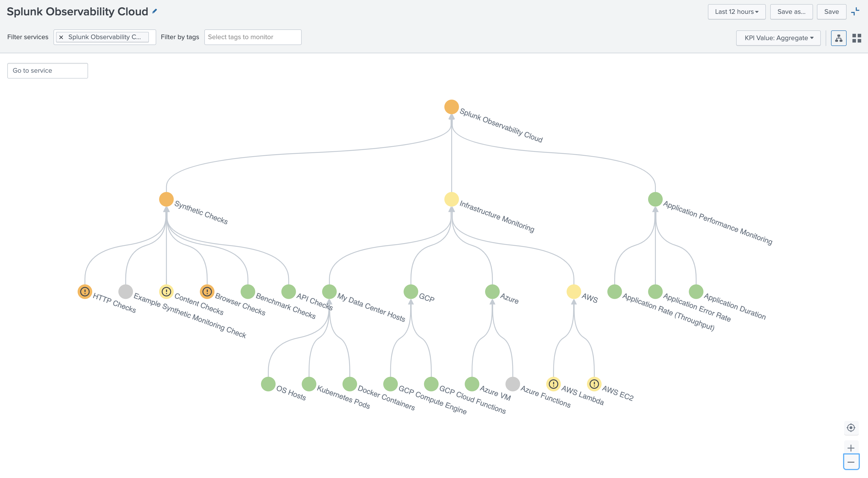Screen dimensions: 868x478
Task: Select the My Data Center Hosts node
Action: (x=330, y=292)
